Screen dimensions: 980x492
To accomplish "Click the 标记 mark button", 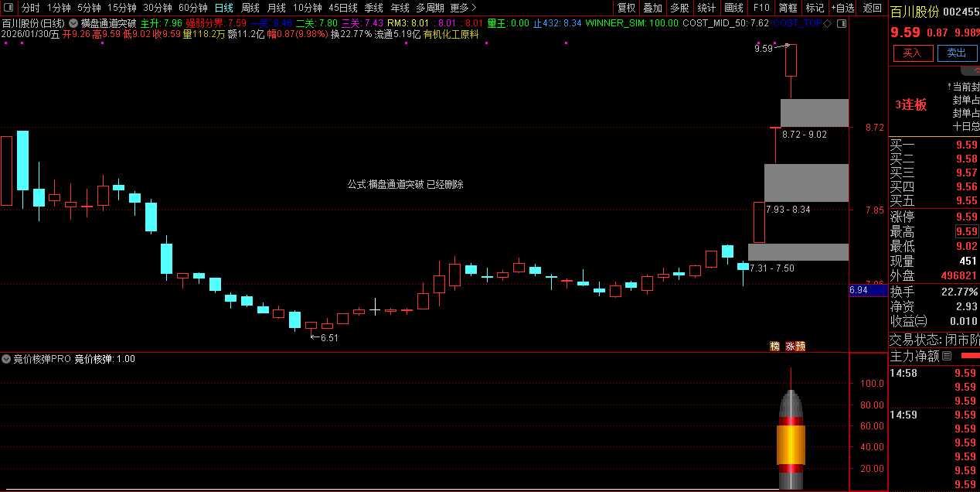I will 815,8.
